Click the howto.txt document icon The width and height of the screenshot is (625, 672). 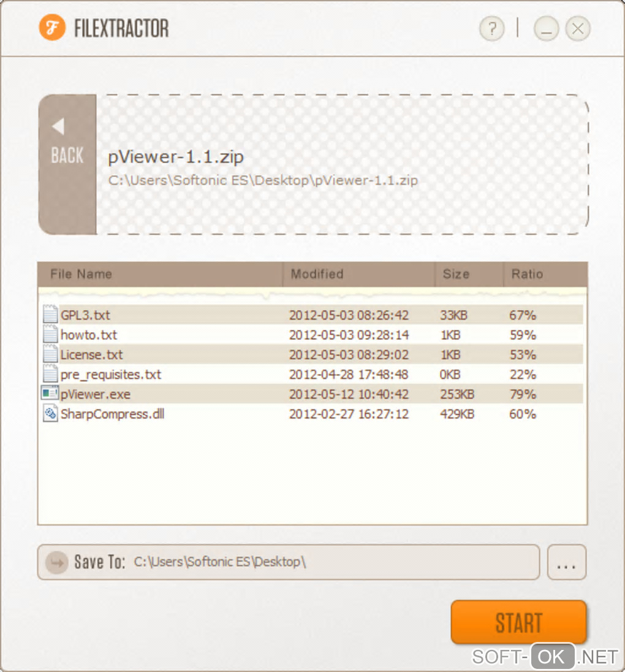pyautogui.click(x=50, y=334)
